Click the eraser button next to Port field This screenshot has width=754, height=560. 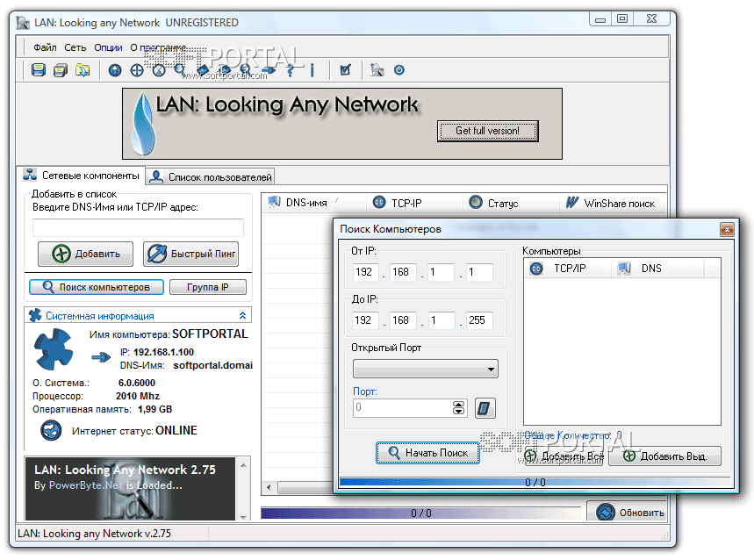(x=485, y=408)
